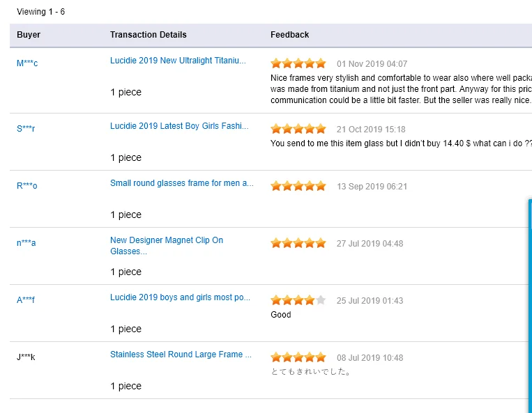Click star rating dated 08 Jul 2019
The height and width of the screenshot is (413, 532).
[x=298, y=357]
